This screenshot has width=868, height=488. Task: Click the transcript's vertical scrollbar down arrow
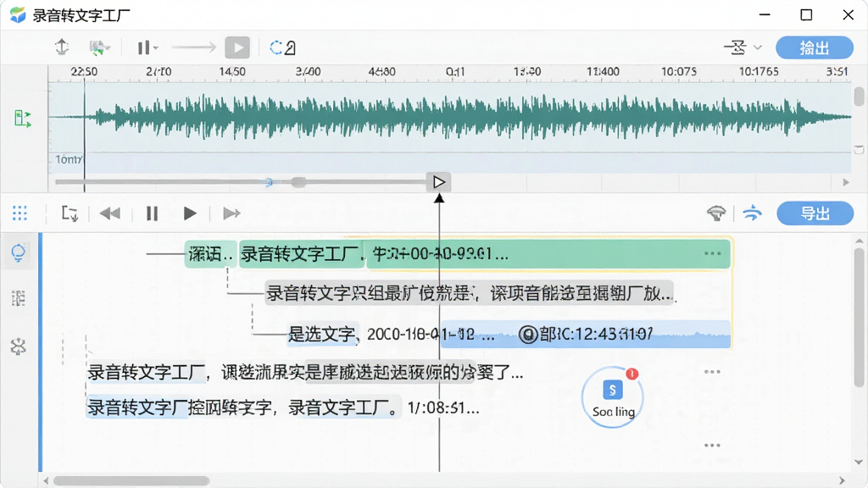(x=859, y=462)
